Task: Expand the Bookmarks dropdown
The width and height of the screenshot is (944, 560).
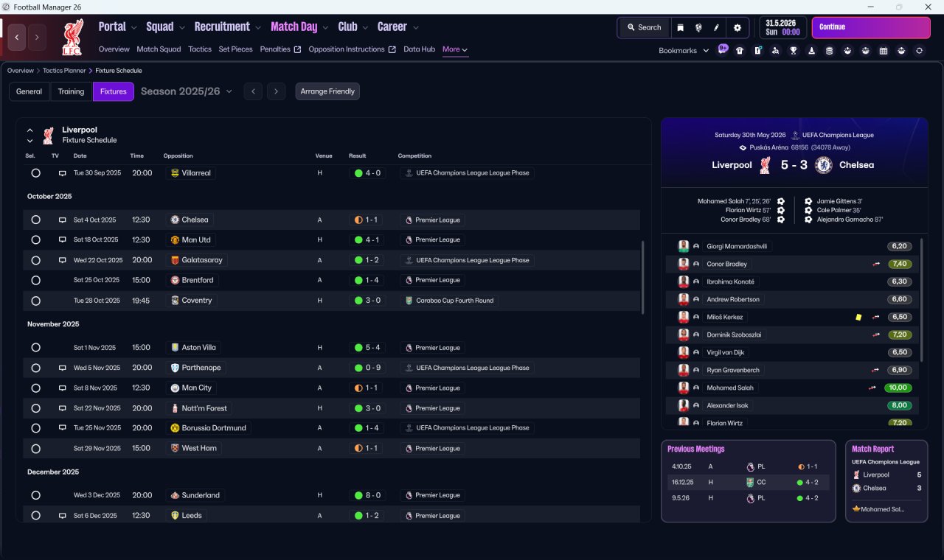Action: (x=684, y=50)
